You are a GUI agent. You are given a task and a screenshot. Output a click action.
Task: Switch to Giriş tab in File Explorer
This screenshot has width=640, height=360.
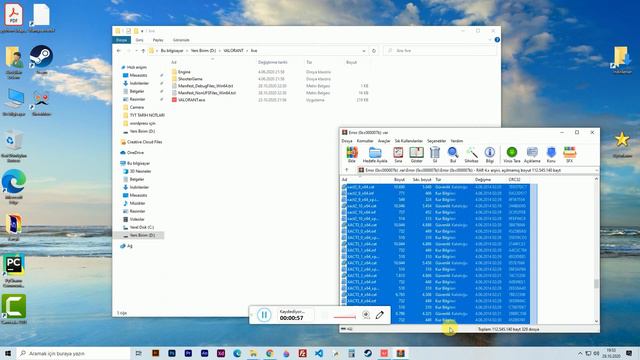(x=140, y=40)
